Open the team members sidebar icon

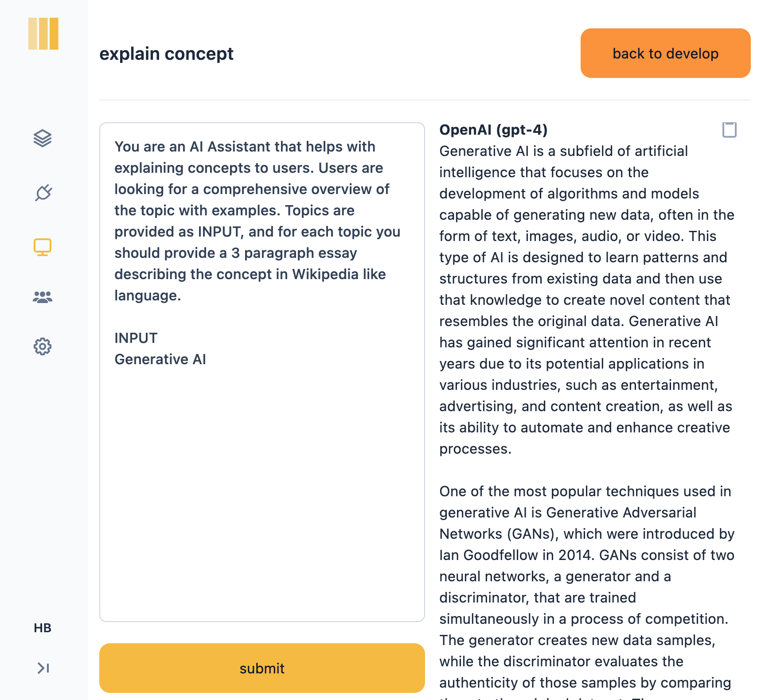click(43, 297)
